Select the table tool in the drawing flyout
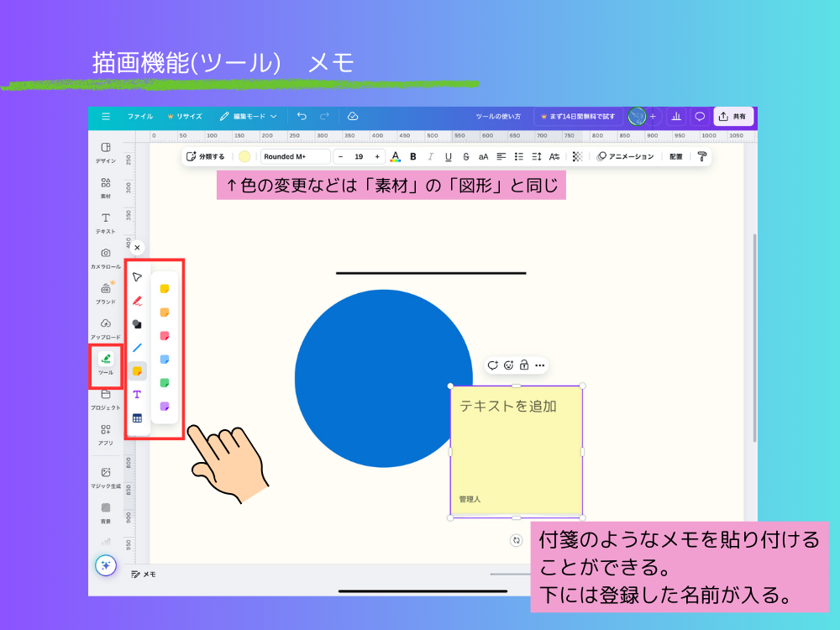This screenshot has height=630, width=840. click(x=135, y=417)
